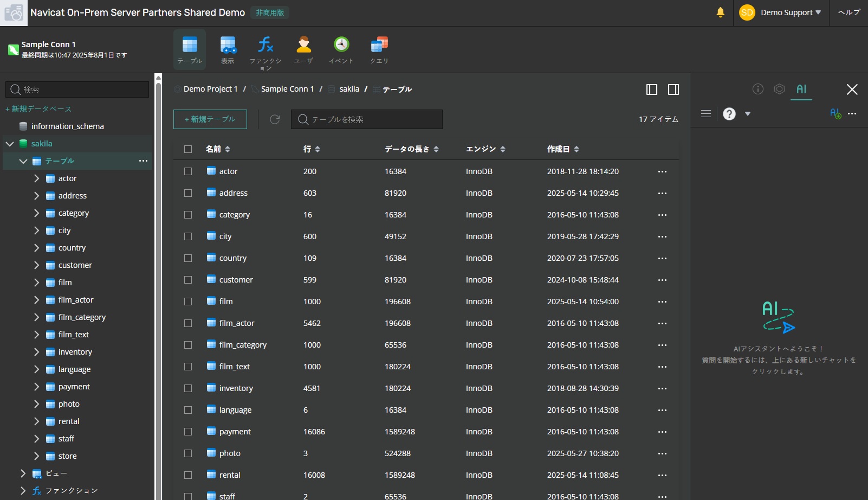Sort by 作成日 column
The width and height of the screenshot is (868, 500).
(x=563, y=149)
